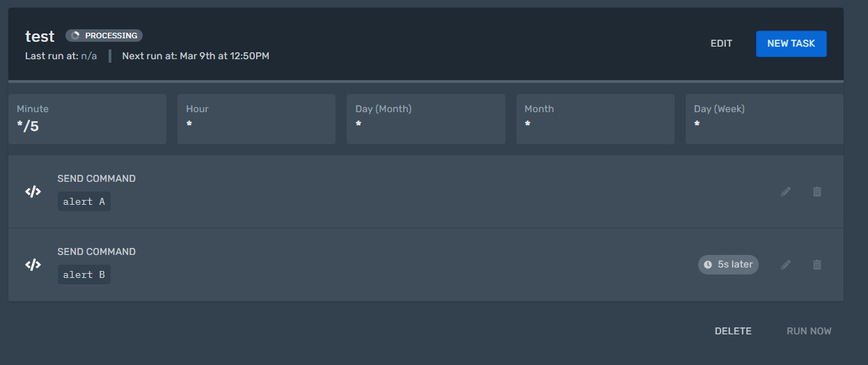Select the Month cron field card
Screen dimensions: 868x365
tap(595, 119)
